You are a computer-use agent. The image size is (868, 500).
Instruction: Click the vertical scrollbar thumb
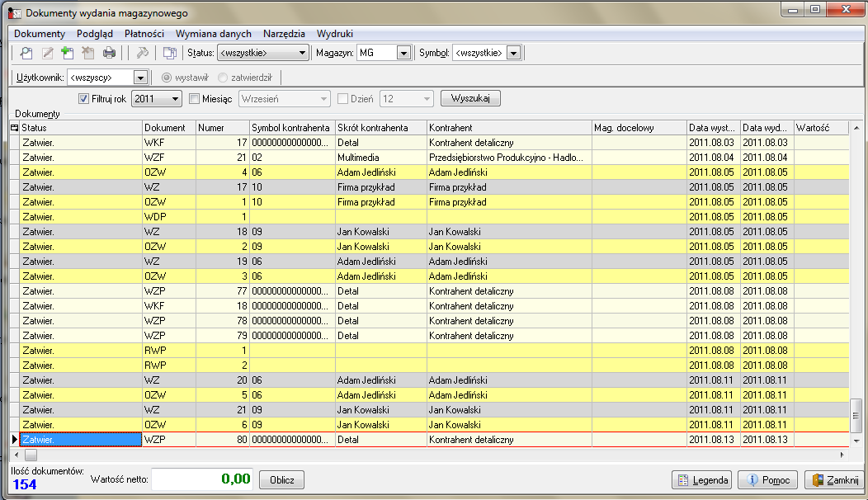pos(856,415)
